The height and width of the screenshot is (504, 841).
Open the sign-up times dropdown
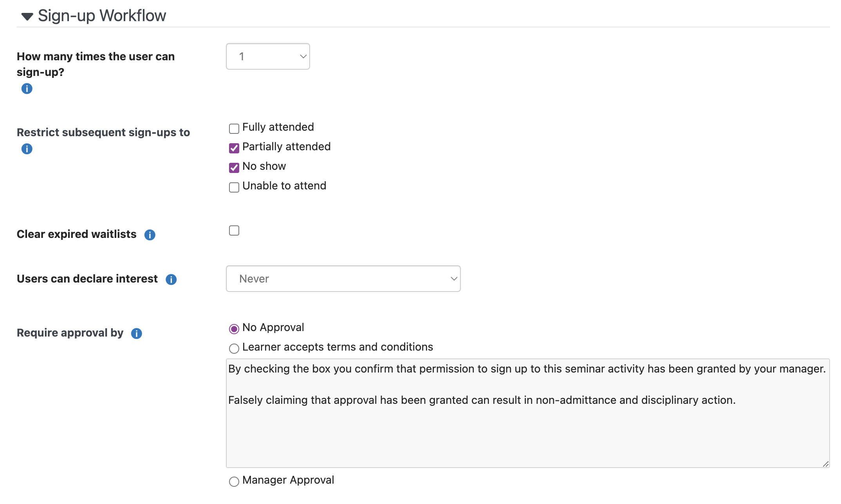point(268,56)
